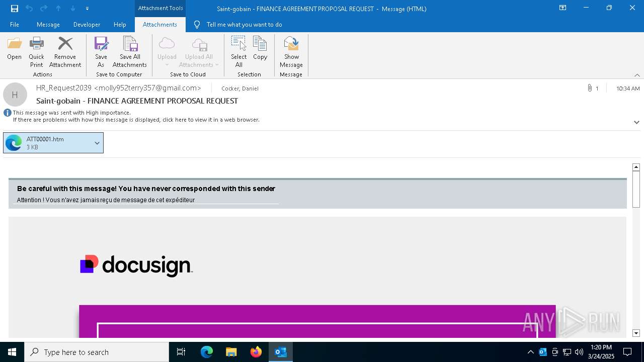The height and width of the screenshot is (362, 644).
Task: Switch to the Message tab
Action: coord(48,24)
